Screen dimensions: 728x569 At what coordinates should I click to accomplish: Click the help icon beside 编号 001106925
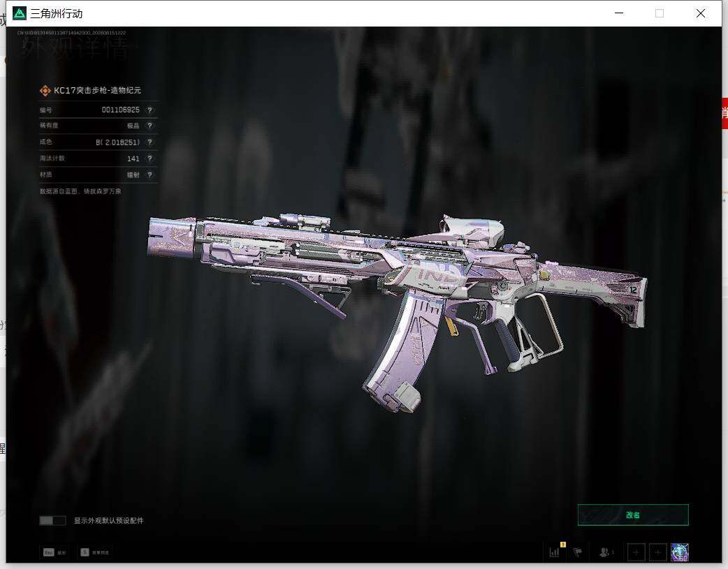click(150, 110)
